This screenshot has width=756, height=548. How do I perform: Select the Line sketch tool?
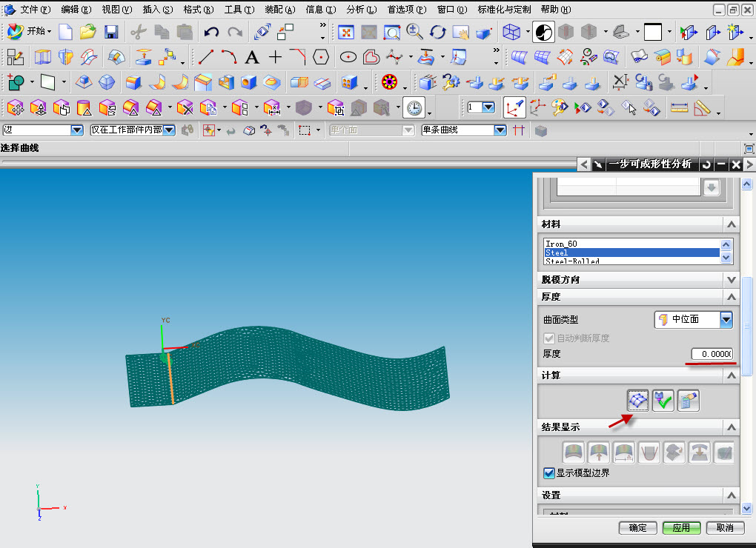point(206,57)
